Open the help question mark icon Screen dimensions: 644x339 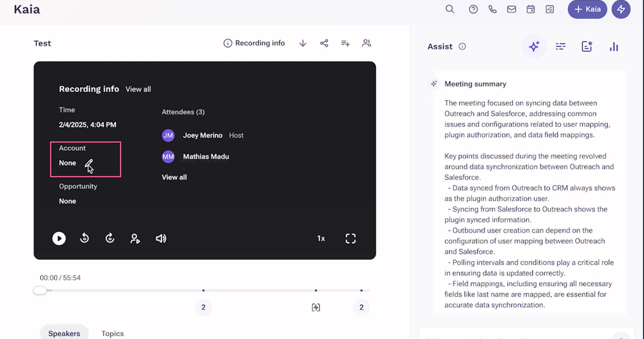[x=473, y=9]
